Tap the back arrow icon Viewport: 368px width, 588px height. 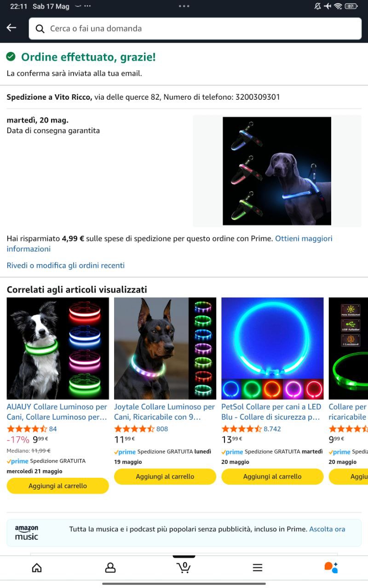11,28
